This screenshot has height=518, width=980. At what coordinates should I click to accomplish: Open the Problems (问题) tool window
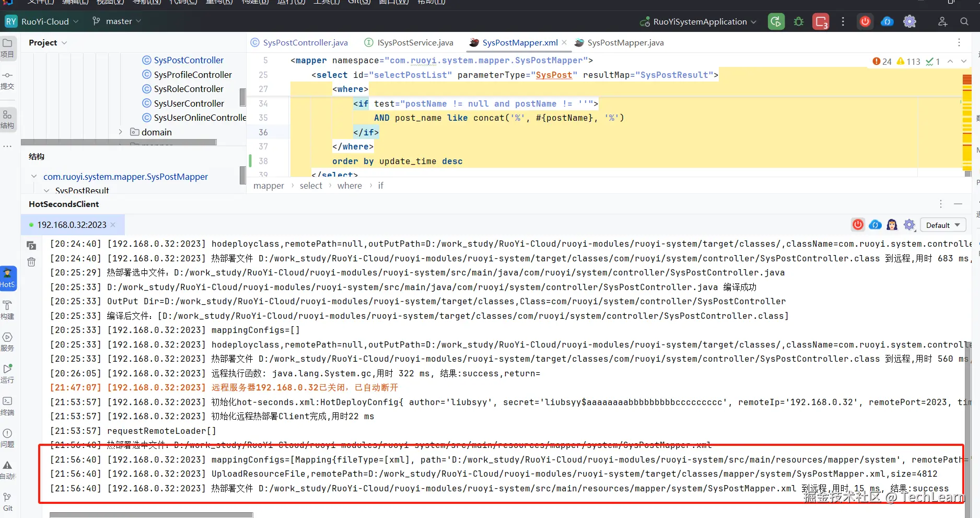7,438
